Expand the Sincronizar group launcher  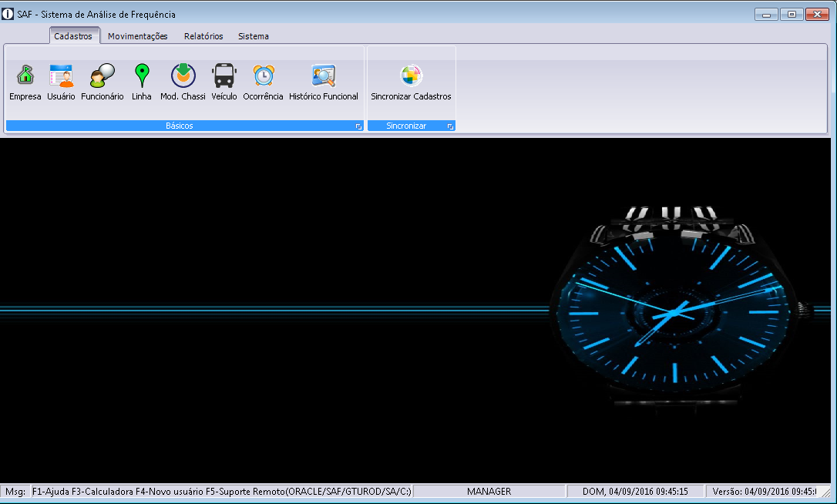click(x=450, y=126)
